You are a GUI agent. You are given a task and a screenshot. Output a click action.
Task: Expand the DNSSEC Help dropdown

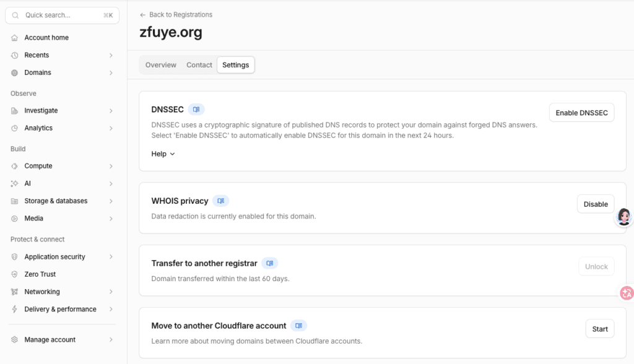(163, 154)
